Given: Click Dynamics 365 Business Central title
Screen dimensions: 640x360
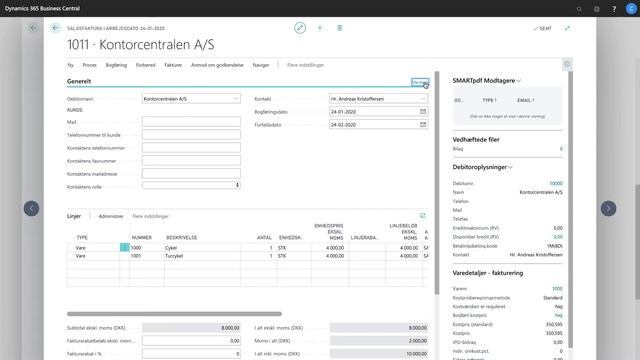Looking at the screenshot, I should tap(42, 9).
